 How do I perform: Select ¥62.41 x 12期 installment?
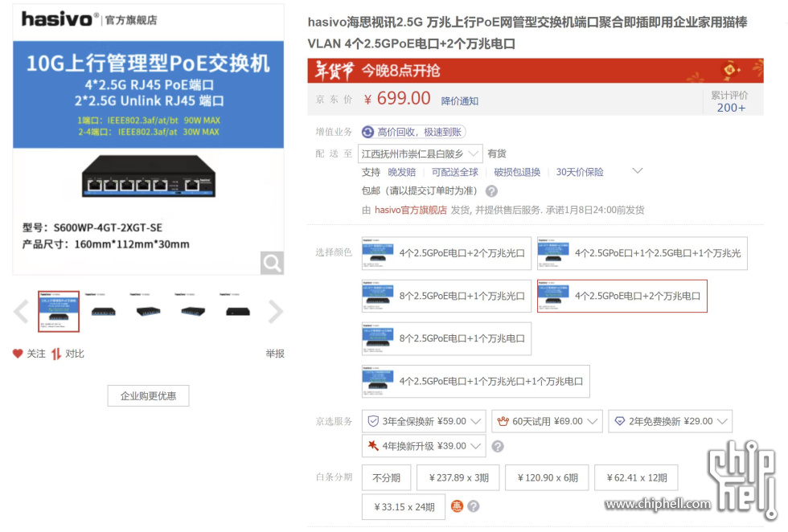click(x=636, y=477)
